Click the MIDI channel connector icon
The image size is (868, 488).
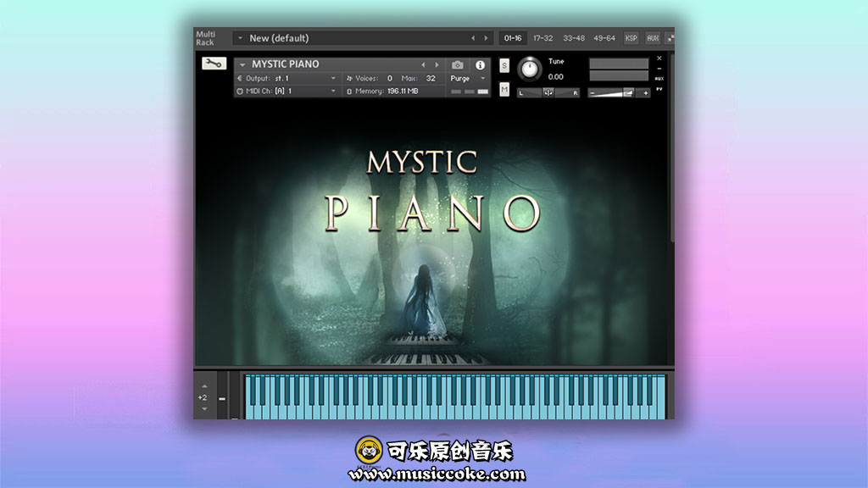coord(240,91)
